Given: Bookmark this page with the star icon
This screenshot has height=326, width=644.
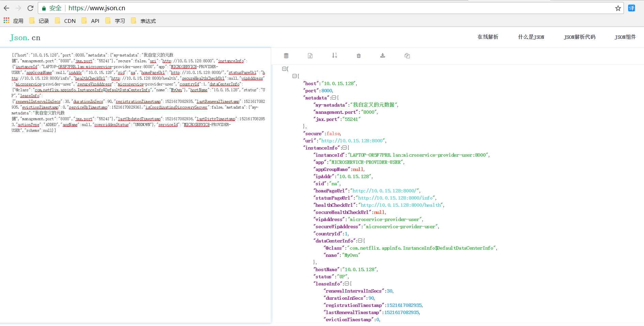Looking at the screenshot, I should point(618,8).
